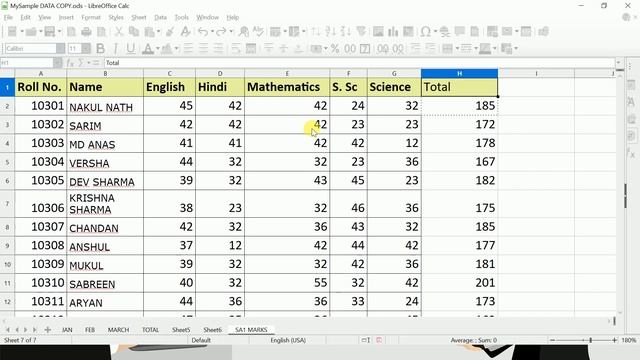Viewport: 640px width, 360px height.
Task: Click the Add Decimal Place icon
Action: coord(383,49)
